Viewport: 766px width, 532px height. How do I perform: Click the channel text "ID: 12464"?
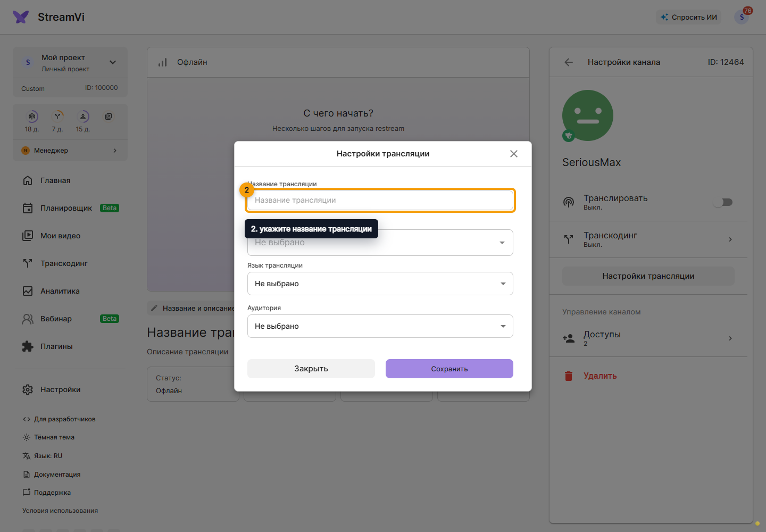pos(726,62)
